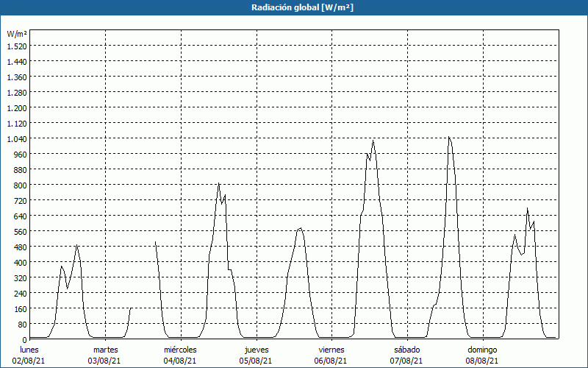Click the 07/08/21 date label
This screenshot has height=368, width=588.
coord(406,361)
